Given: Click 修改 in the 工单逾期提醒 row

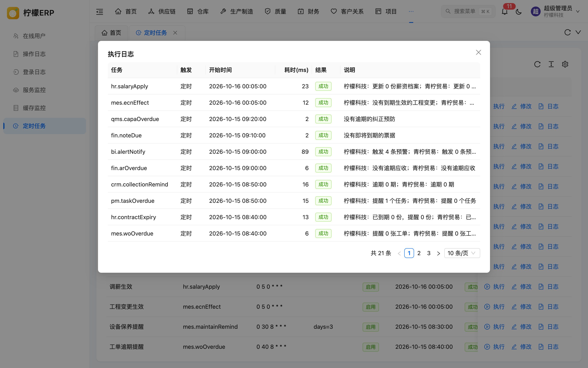Looking at the screenshot, I should 521,347.
